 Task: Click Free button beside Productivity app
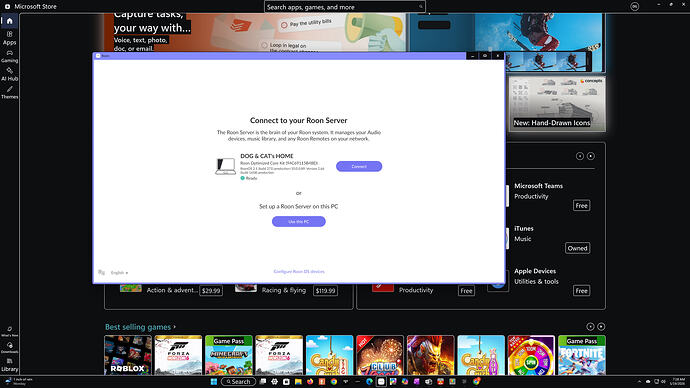[x=466, y=291]
